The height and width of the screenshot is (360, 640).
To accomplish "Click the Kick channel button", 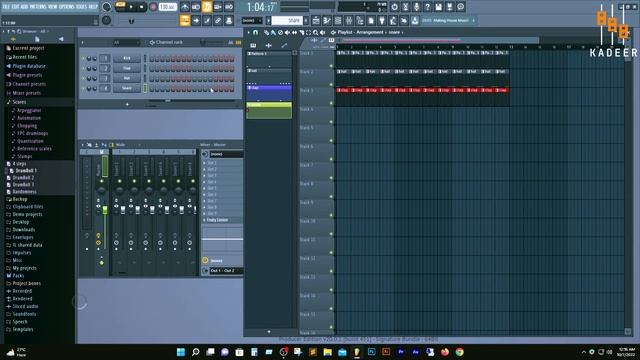I will tap(127, 58).
